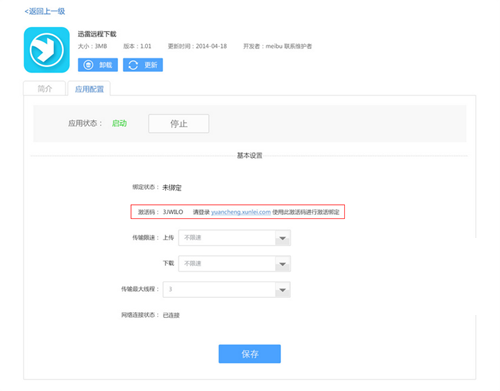Switch to the 应用配置 tab
The height and width of the screenshot is (391, 500).
(89, 89)
